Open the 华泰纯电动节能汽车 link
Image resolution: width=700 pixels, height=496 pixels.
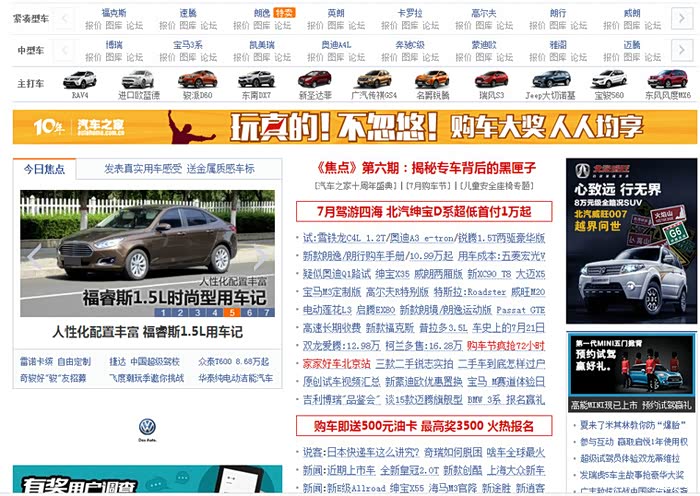coord(235,378)
